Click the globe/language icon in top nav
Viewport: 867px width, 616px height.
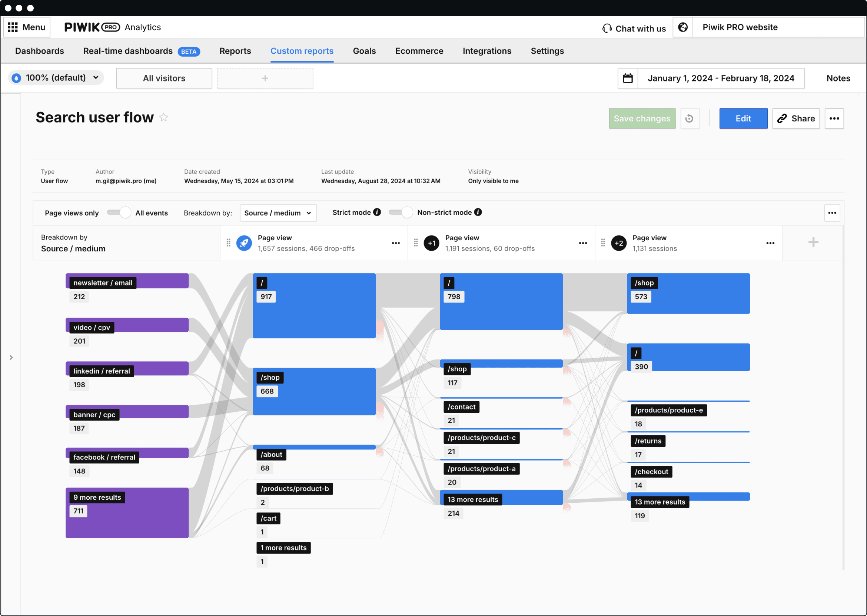pyautogui.click(x=683, y=27)
